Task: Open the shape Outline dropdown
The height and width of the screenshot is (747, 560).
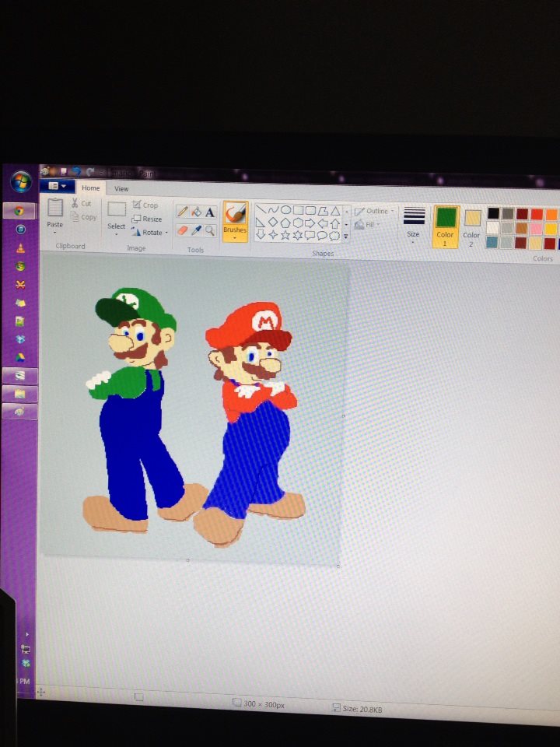Action: [375, 211]
